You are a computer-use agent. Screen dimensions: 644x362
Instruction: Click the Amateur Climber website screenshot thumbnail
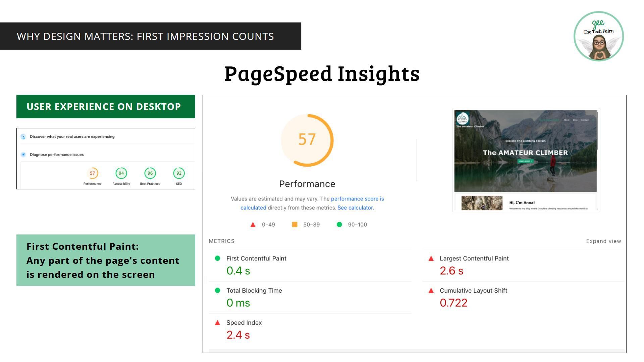point(526,160)
